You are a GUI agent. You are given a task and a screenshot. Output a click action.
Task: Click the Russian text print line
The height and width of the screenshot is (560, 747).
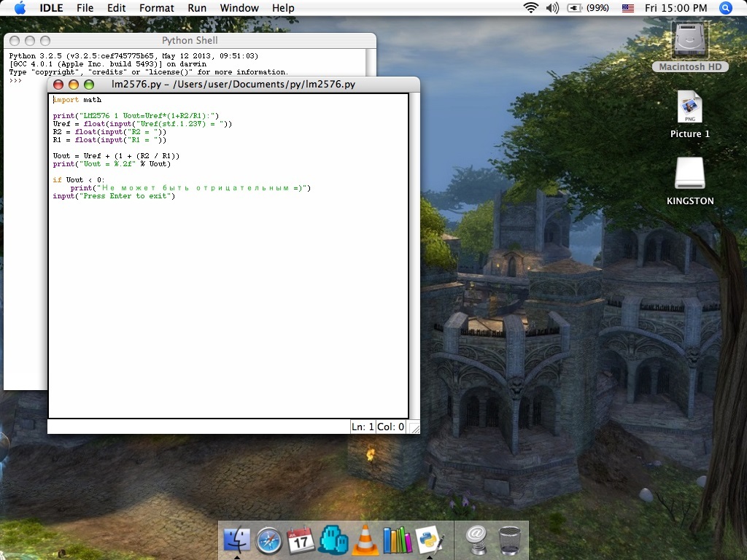pyautogui.click(x=190, y=187)
